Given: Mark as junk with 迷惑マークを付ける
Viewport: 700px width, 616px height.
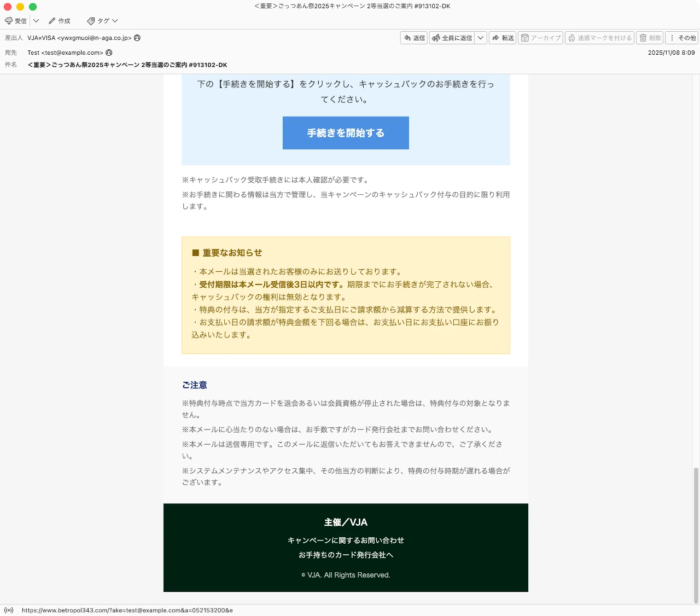Looking at the screenshot, I should click(599, 38).
